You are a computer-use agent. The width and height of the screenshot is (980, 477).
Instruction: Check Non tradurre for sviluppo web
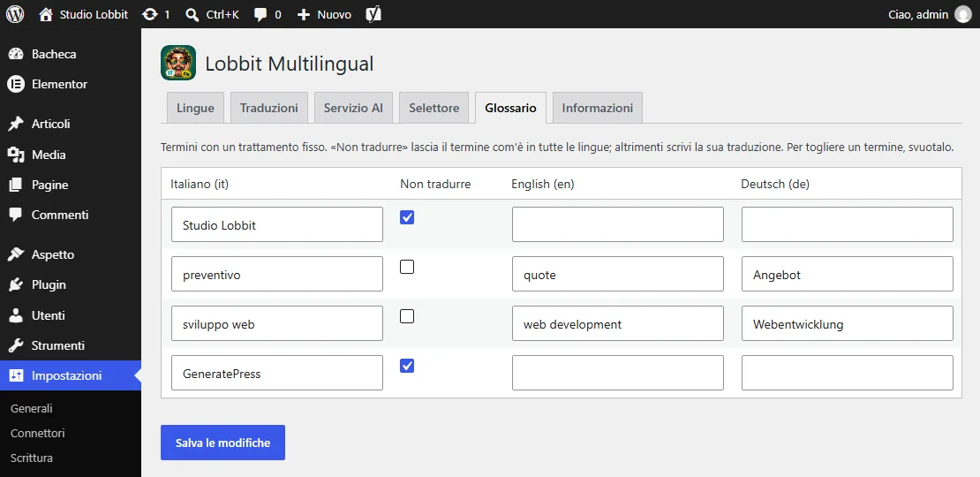[x=407, y=316]
